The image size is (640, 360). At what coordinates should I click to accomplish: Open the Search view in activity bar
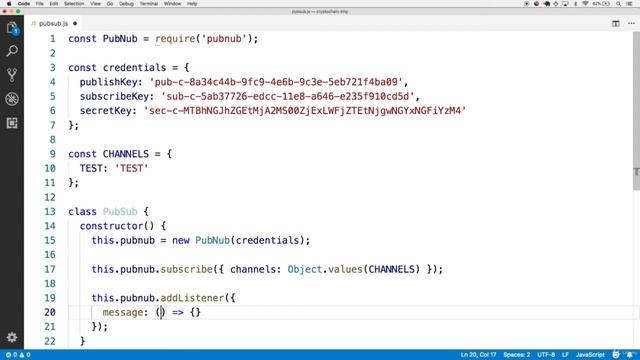coord(12,51)
